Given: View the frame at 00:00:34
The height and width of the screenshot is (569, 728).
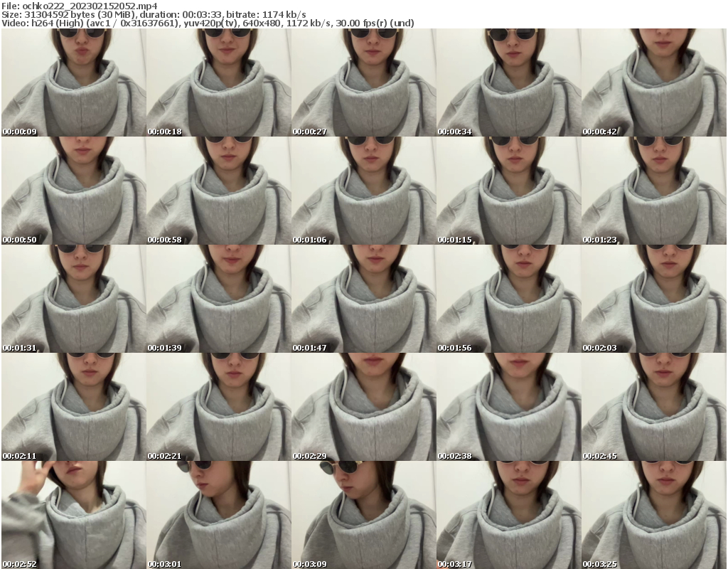Looking at the screenshot, I should (510, 82).
